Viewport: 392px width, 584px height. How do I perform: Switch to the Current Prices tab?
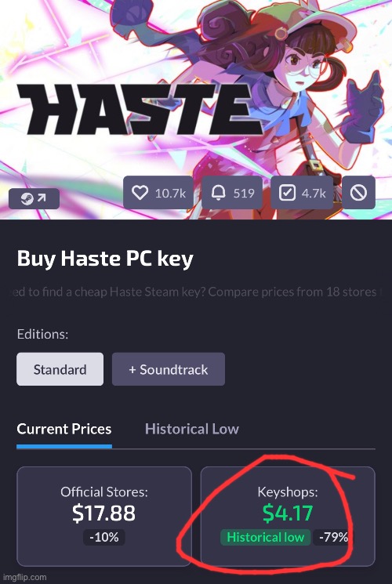(x=64, y=429)
